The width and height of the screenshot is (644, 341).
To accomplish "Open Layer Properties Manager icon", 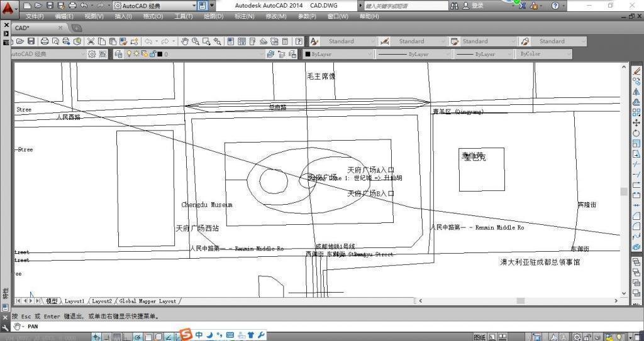I will tap(118, 54).
